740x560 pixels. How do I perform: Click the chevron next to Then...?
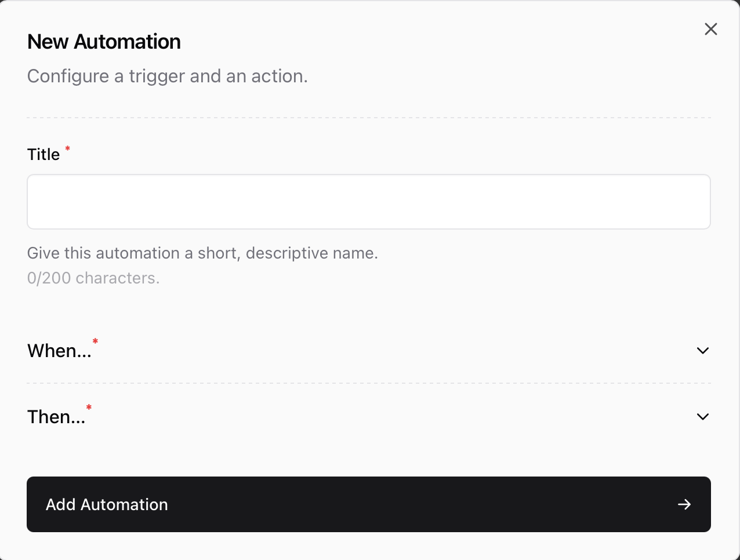[702, 416]
